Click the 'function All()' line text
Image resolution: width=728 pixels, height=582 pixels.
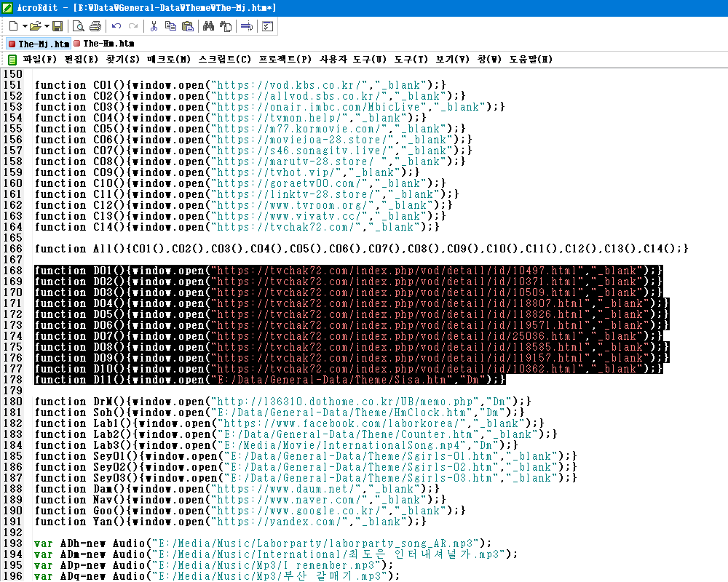tap(362, 249)
